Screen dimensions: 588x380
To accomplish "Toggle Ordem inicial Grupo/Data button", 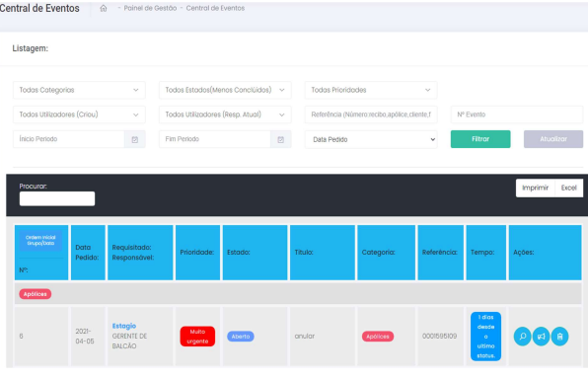I will (x=40, y=241).
